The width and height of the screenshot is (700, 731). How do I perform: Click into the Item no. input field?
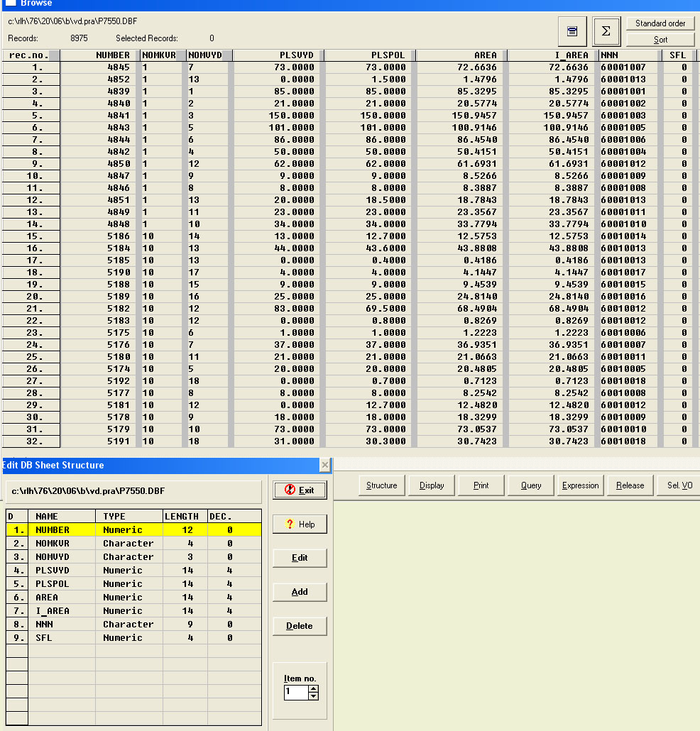[295, 692]
